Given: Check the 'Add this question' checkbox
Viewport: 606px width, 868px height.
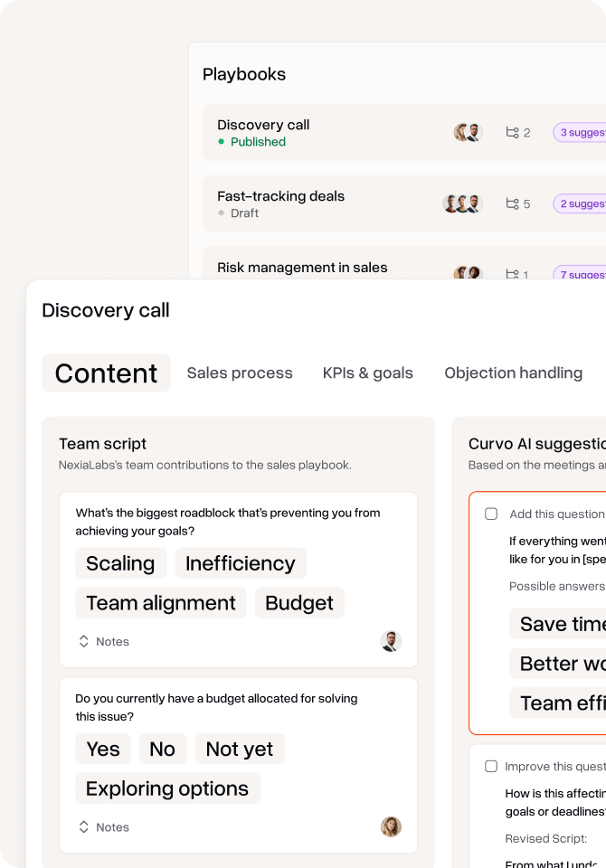Looking at the screenshot, I should click(x=491, y=514).
